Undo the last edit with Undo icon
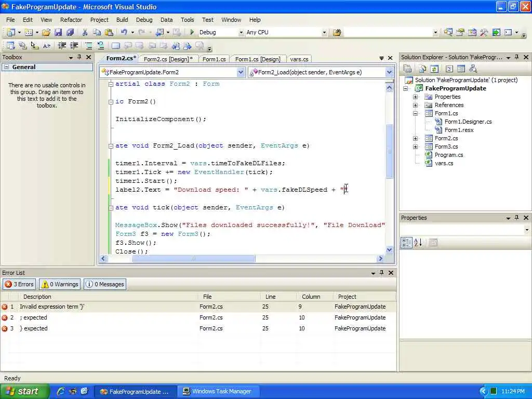The image size is (532, 399). [124, 32]
